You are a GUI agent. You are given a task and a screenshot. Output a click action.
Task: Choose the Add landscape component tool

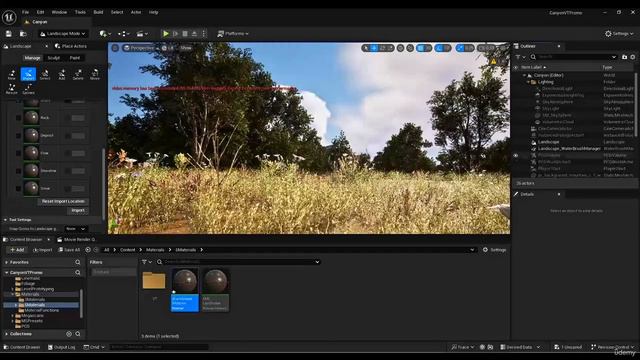tap(62, 75)
